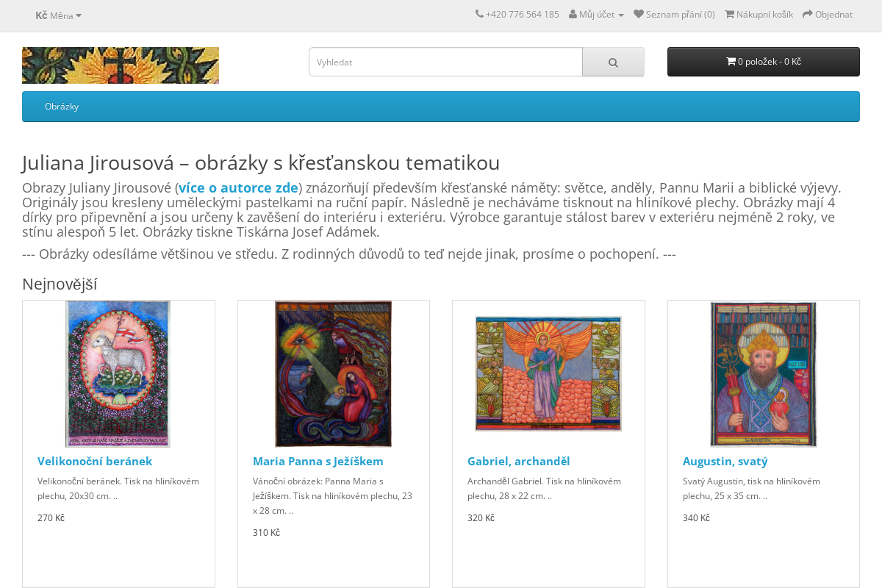Expand the Kč Měna currency dropdown
Image resolution: width=882 pixels, height=588 pixels.
59,15
